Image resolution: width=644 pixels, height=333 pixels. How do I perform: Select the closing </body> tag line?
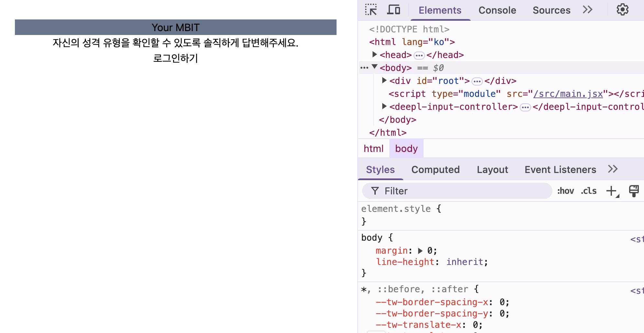(x=397, y=120)
